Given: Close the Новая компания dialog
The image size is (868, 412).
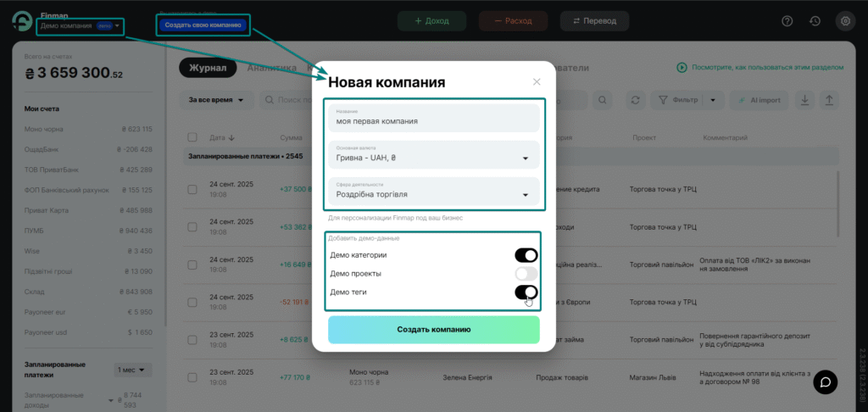Looking at the screenshot, I should (536, 82).
